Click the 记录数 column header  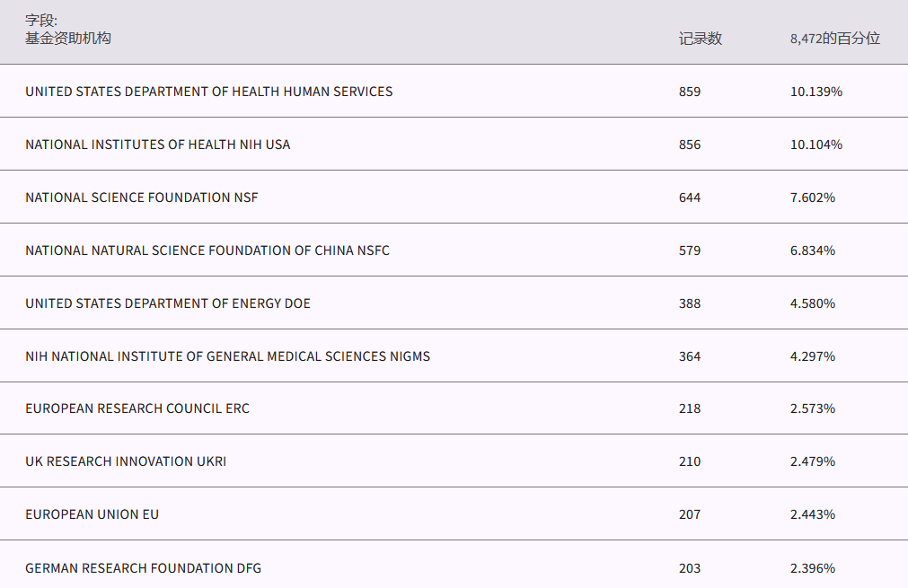point(700,39)
